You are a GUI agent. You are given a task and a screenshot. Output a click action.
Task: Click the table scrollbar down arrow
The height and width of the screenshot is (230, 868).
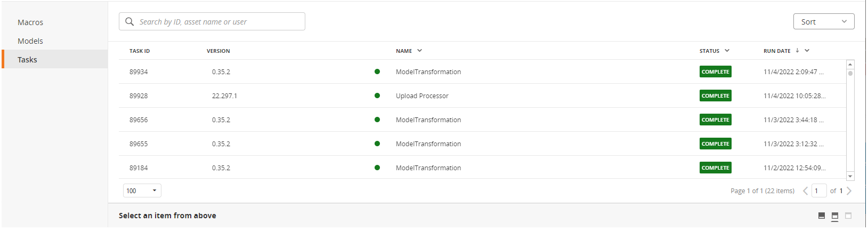[x=850, y=176]
